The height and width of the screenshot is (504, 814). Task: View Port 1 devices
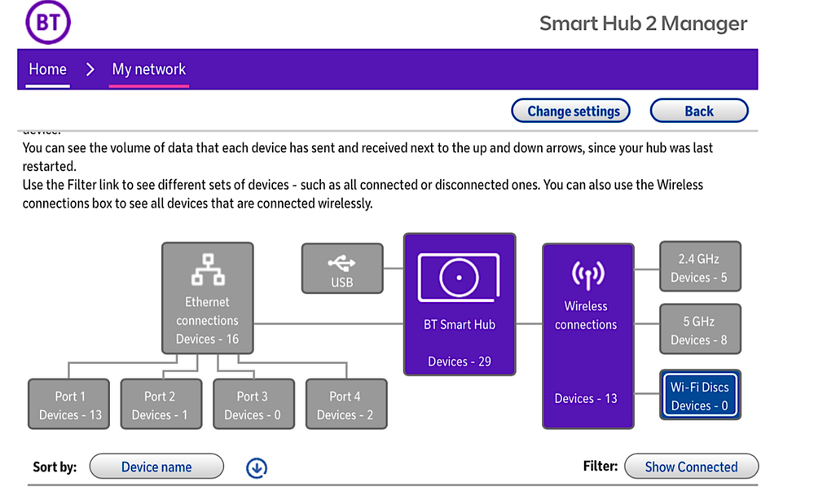pyautogui.click(x=70, y=405)
